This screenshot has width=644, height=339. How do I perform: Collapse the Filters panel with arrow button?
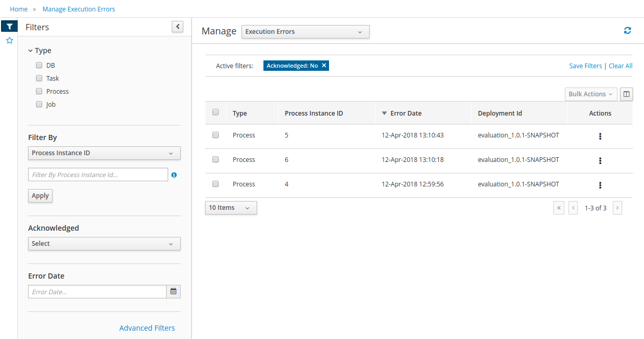tap(178, 27)
